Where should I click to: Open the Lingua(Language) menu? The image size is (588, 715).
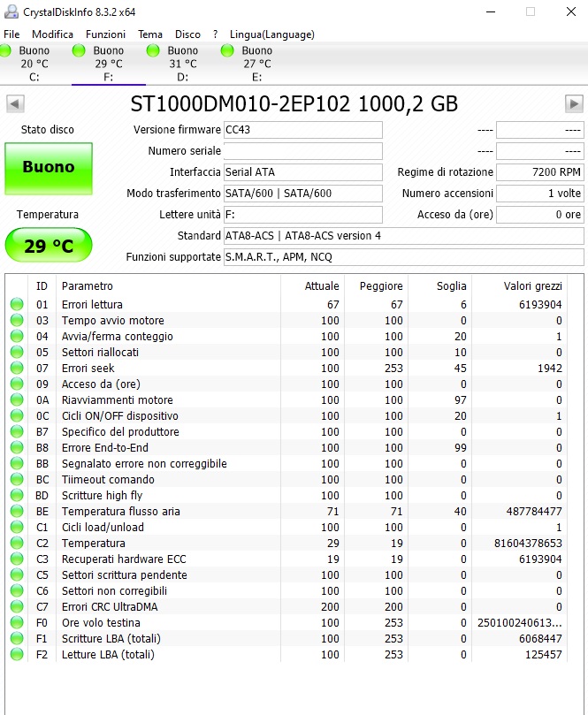[x=271, y=34]
